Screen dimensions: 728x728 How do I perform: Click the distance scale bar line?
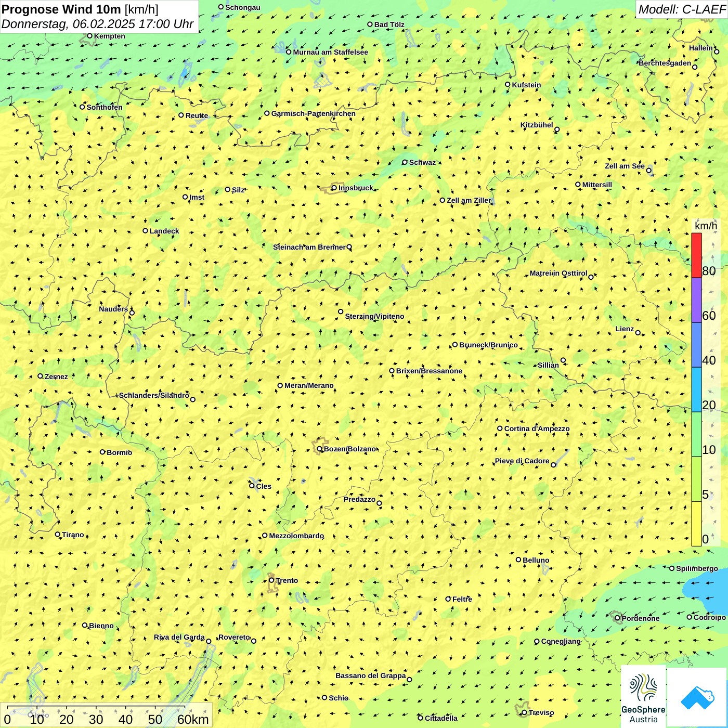[96, 708]
